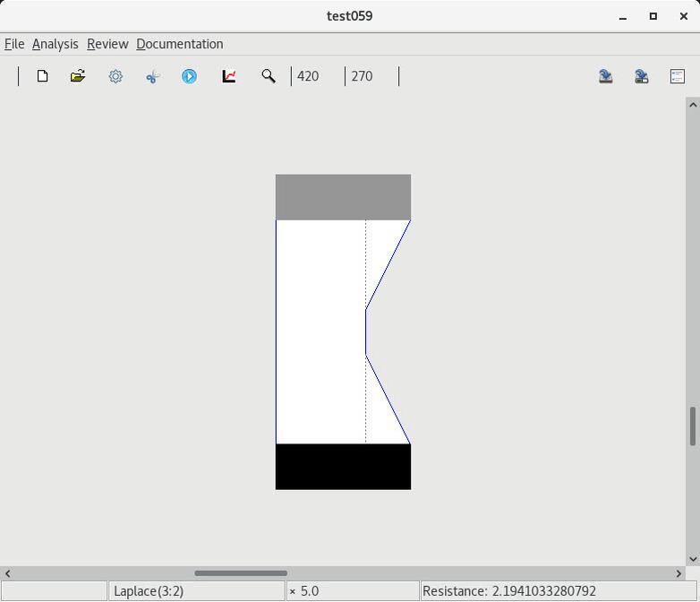Open the File menu
Image resolution: width=700 pixels, height=602 pixels.
(x=14, y=44)
